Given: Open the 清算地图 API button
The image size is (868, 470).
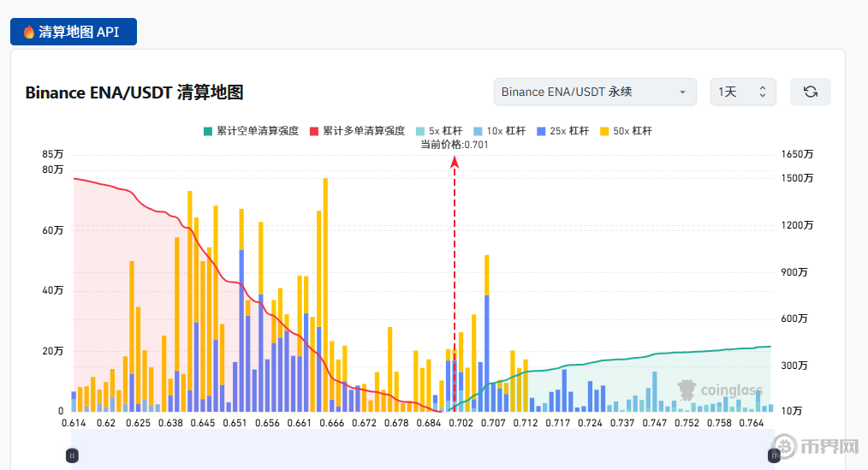Looking at the screenshot, I should [74, 32].
